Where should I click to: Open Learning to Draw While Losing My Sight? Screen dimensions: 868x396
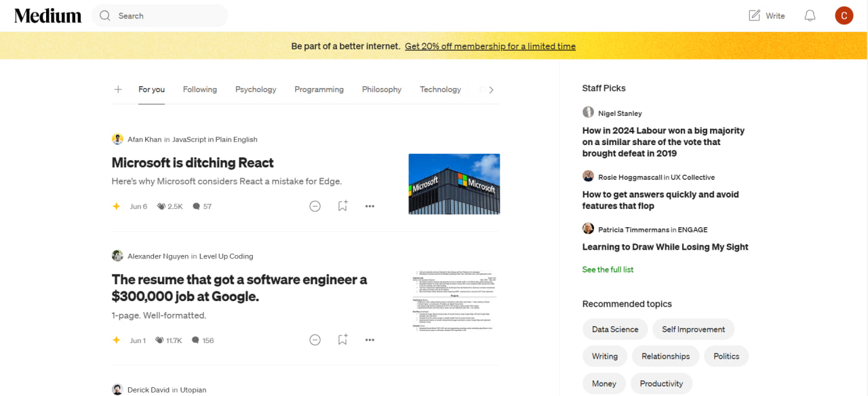pos(665,247)
